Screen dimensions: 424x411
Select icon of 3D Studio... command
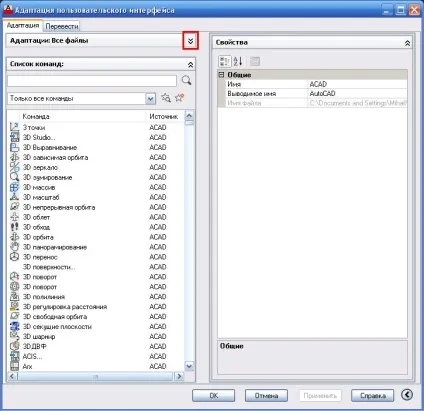(14, 137)
